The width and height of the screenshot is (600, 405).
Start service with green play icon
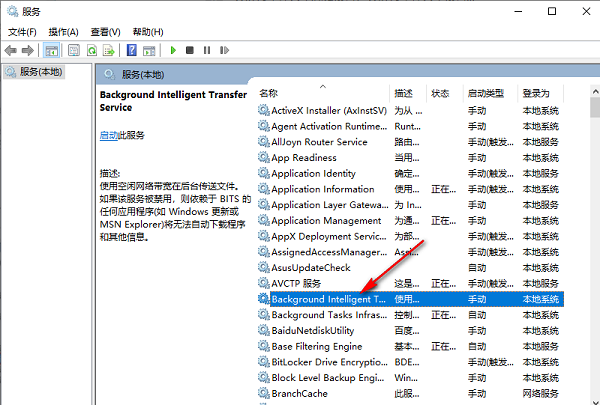(173, 50)
